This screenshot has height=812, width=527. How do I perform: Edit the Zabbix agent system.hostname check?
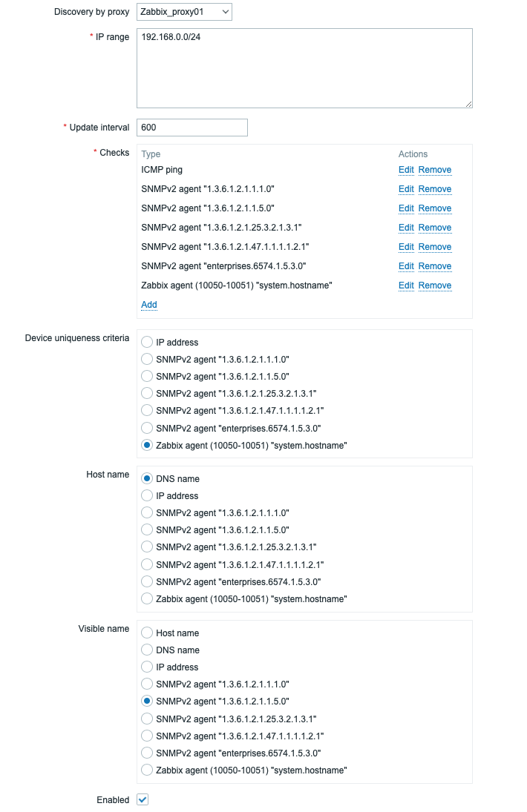(x=405, y=285)
